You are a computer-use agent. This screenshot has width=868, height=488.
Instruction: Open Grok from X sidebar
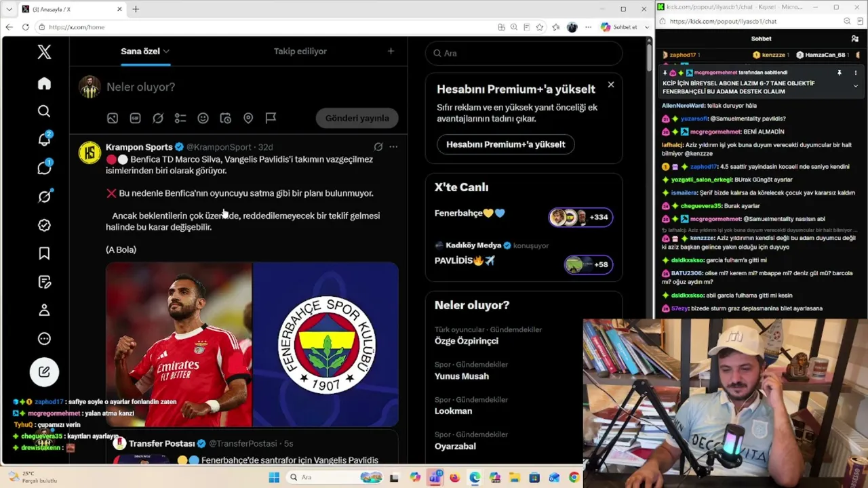(x=44, y=197)
